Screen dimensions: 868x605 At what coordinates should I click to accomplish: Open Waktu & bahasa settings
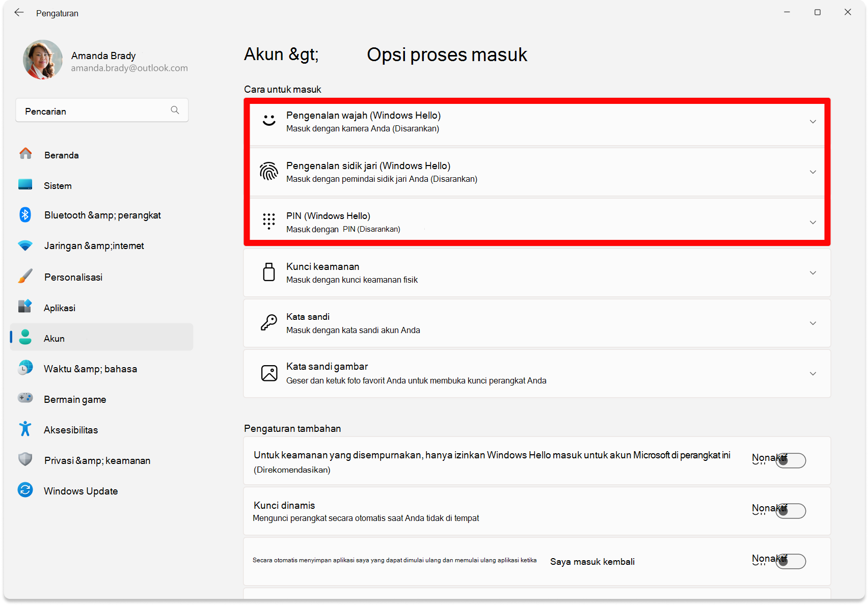click(102, 368)
